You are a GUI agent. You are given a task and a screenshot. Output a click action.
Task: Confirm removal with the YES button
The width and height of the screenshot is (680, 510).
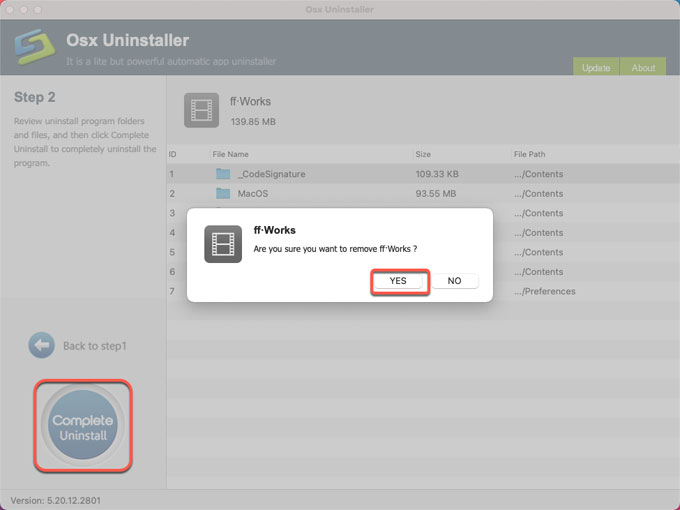398,281
